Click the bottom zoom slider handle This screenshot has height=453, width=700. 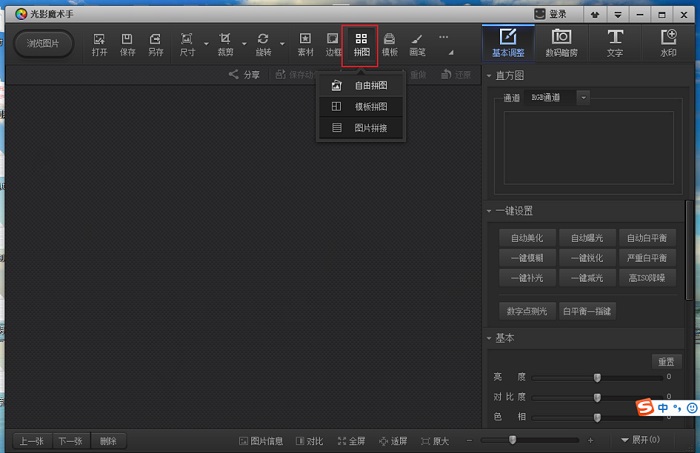pyautogui.click(x=512, y=440)
